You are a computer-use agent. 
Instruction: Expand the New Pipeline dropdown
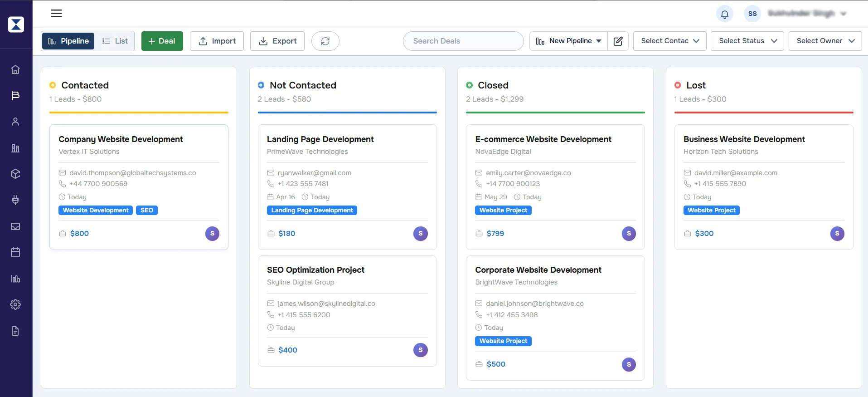[x=568, y=41]
